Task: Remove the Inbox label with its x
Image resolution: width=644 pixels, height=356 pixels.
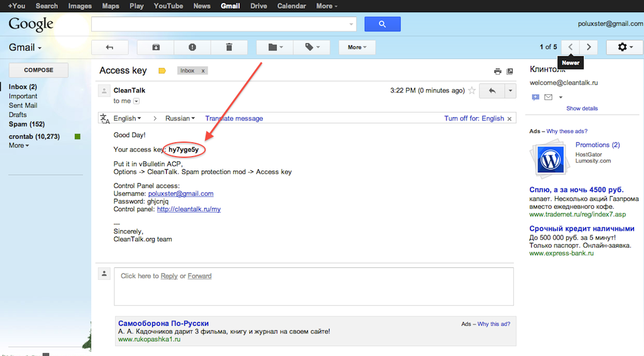Action: 203,71
